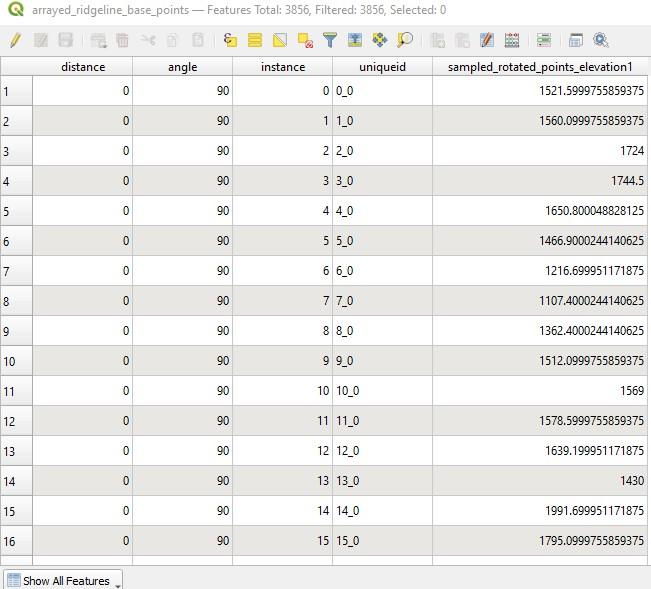Click the uniqueid cell "3_0"
This screenshot has height=589, width=651.
[382, 181]
